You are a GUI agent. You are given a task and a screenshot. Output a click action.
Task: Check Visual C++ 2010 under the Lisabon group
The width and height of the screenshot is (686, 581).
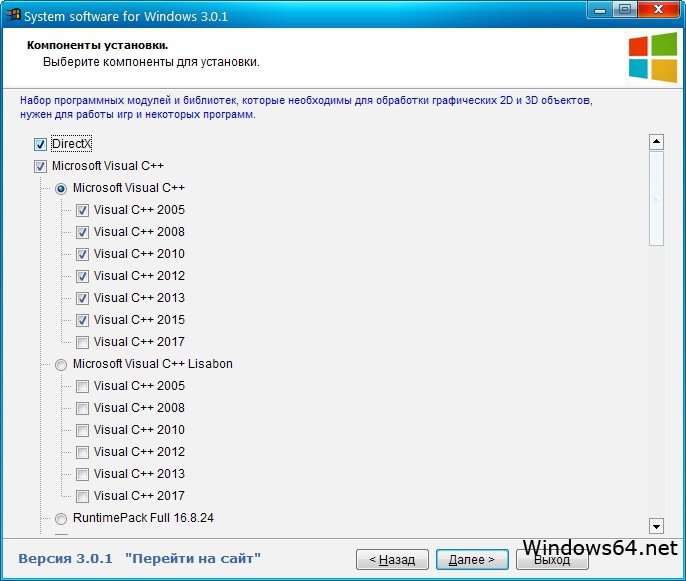(x=82, y=430)
